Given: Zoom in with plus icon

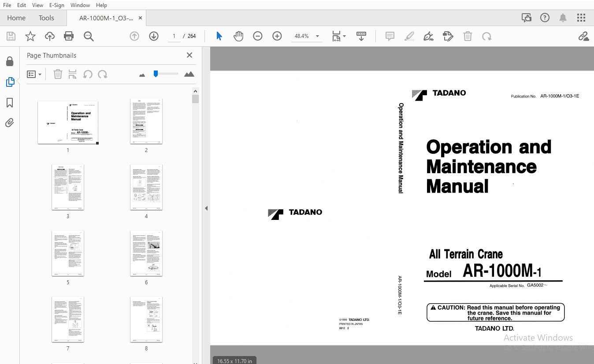Looking at the screenshot, I should pyautogui.click(x=277, y=36).
